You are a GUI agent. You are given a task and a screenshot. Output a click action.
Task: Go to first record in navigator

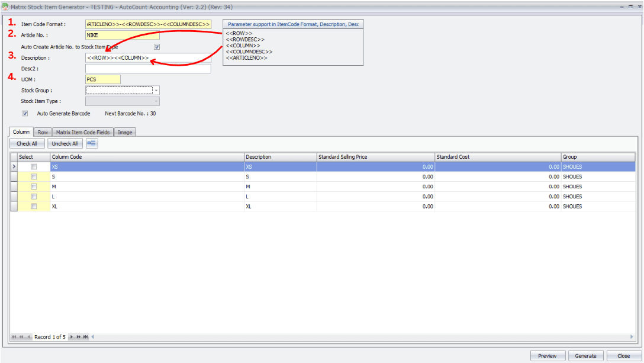click(15, 337)
